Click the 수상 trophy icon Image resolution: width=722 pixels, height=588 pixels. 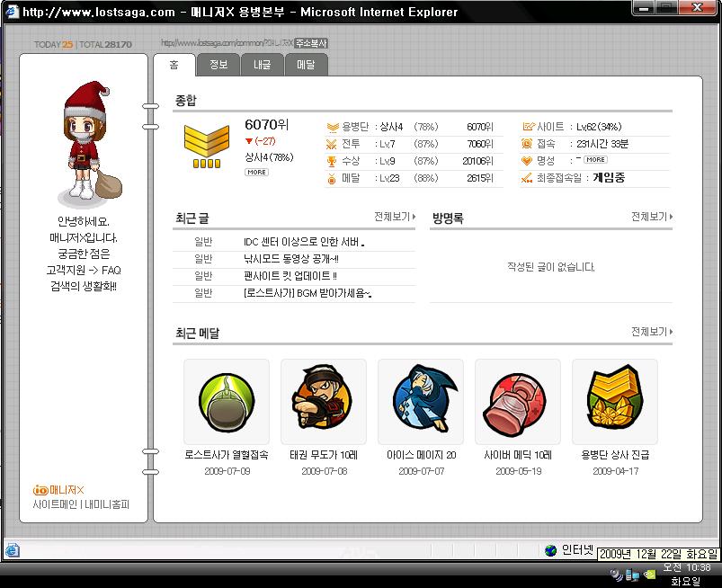point(332,161)
